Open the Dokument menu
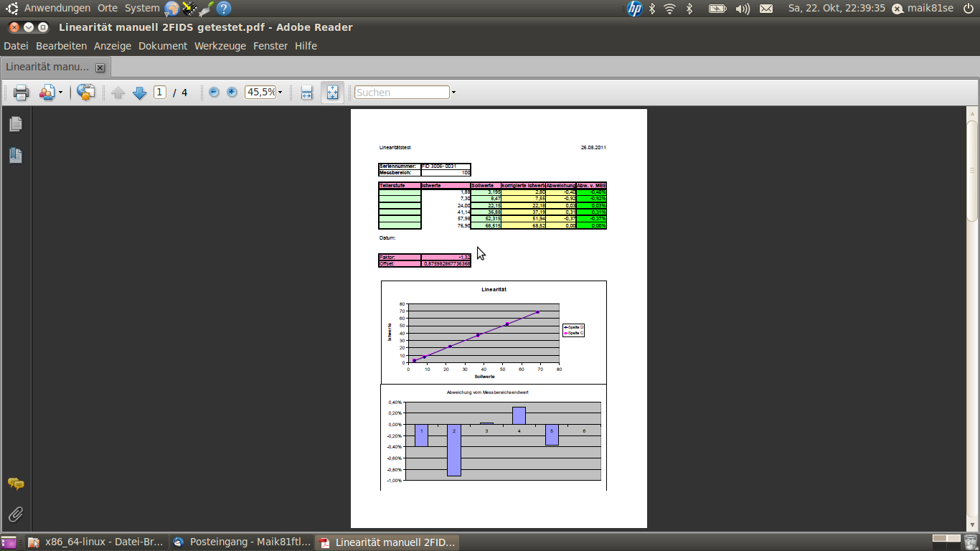Viewport: 980px width, 551px height. pos(162,46)
